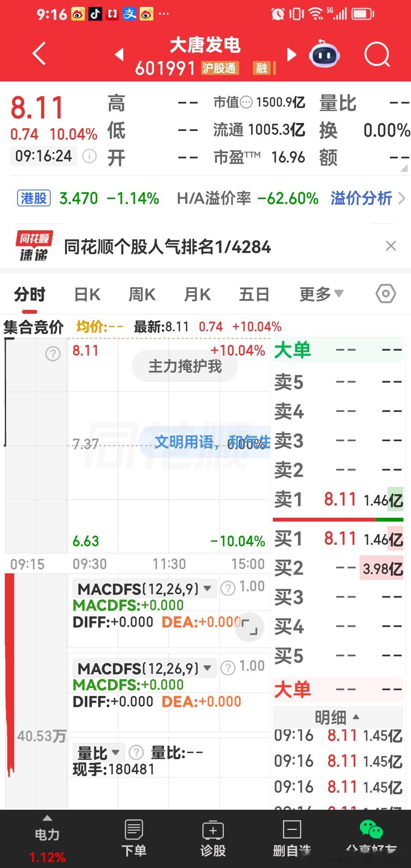Switch to 五日 tab
The height and width of the screenshot is (868, 411).
[x=254, y=294]
